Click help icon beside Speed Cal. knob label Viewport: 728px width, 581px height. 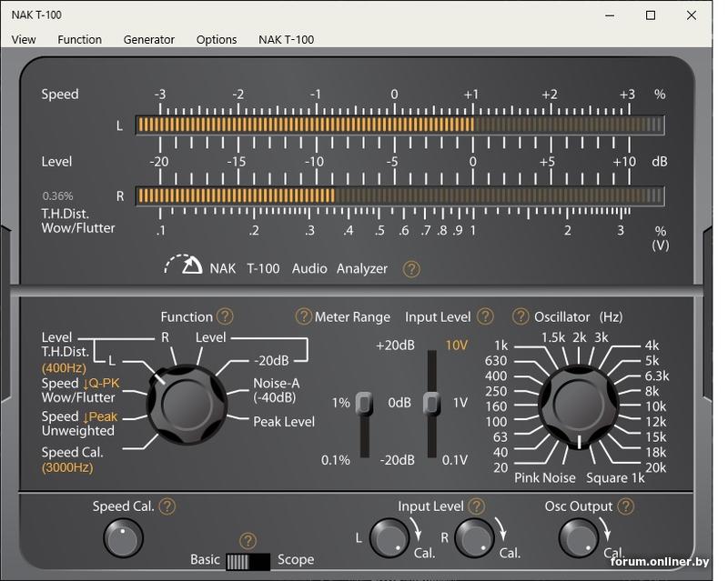tap(167, 507)
